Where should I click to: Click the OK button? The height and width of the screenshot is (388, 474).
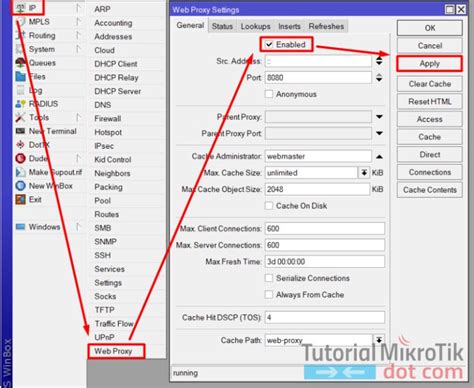[x=430, y=28]
